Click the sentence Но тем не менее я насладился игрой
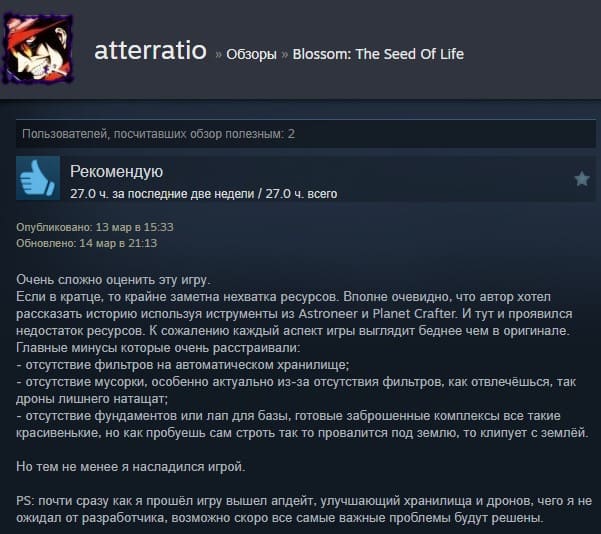This screenshot has width=601, height=534. [130, 467]
